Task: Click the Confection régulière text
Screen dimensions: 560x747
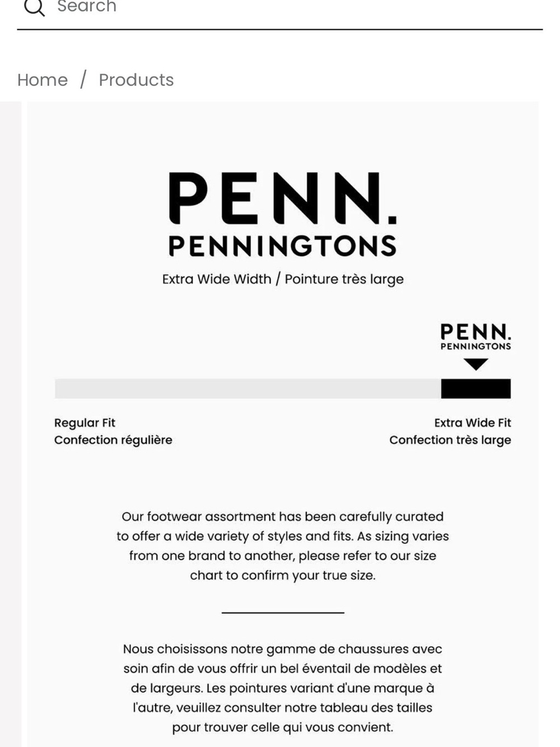Action: tap(113, 440)
